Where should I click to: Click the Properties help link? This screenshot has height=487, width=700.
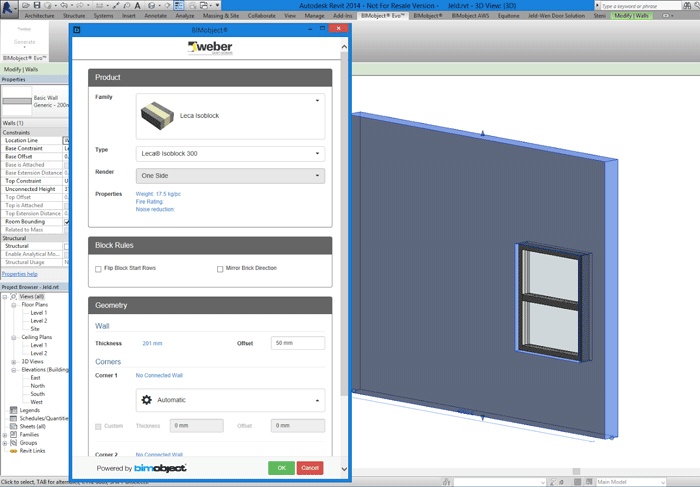pos(20,273)
